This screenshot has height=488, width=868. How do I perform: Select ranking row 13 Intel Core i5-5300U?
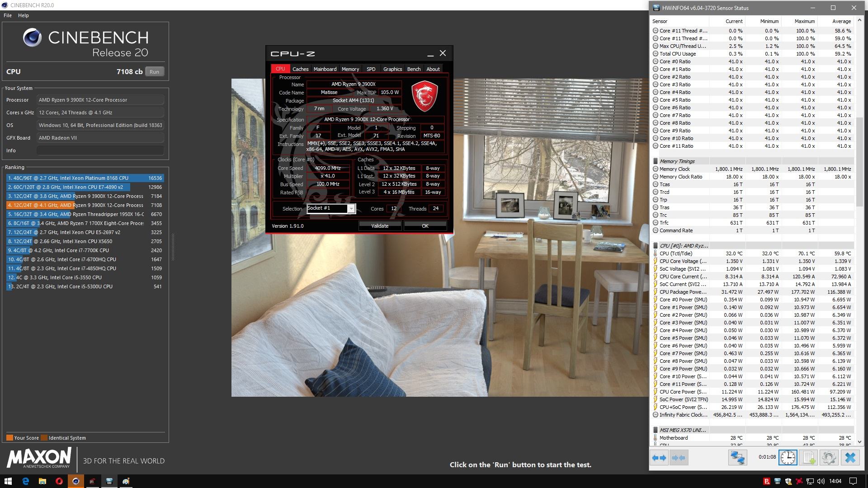coord(85,286)
